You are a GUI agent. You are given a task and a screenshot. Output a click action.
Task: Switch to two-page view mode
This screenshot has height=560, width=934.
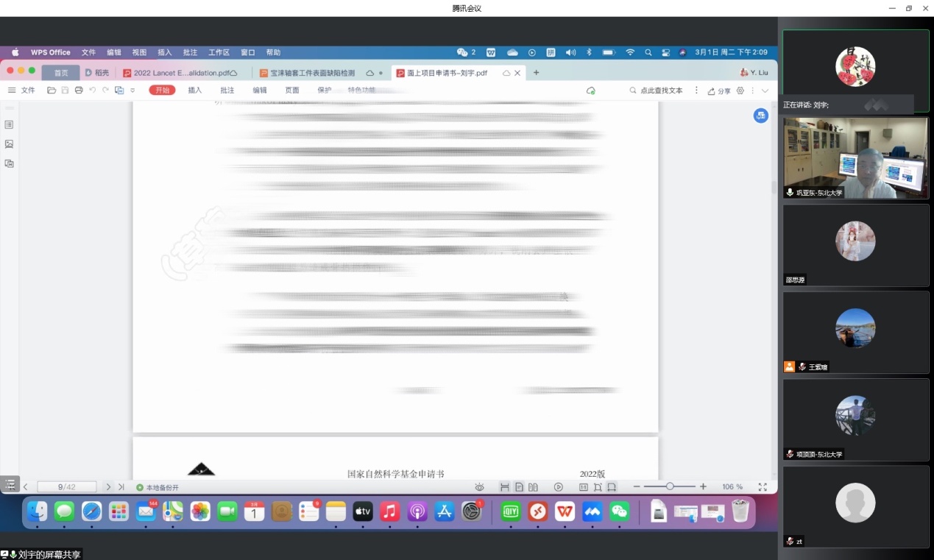[533, 487]
